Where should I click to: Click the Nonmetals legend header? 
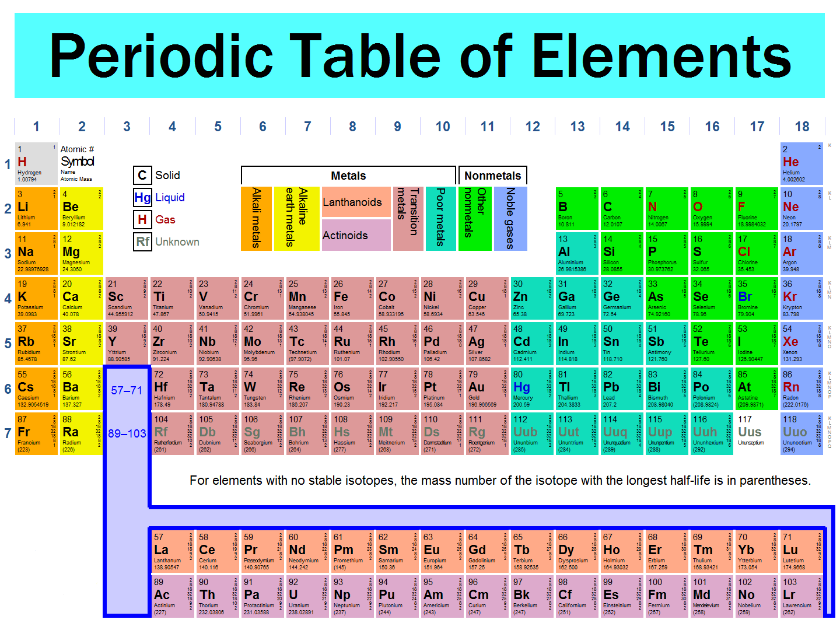493,176
